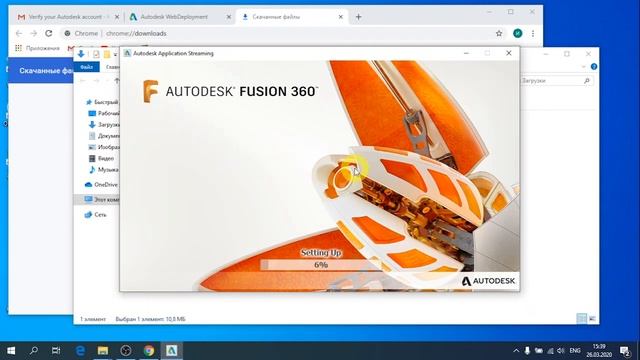Switch File Explorer to details view
Screen dimensions: 640x360
pos(582,318)
